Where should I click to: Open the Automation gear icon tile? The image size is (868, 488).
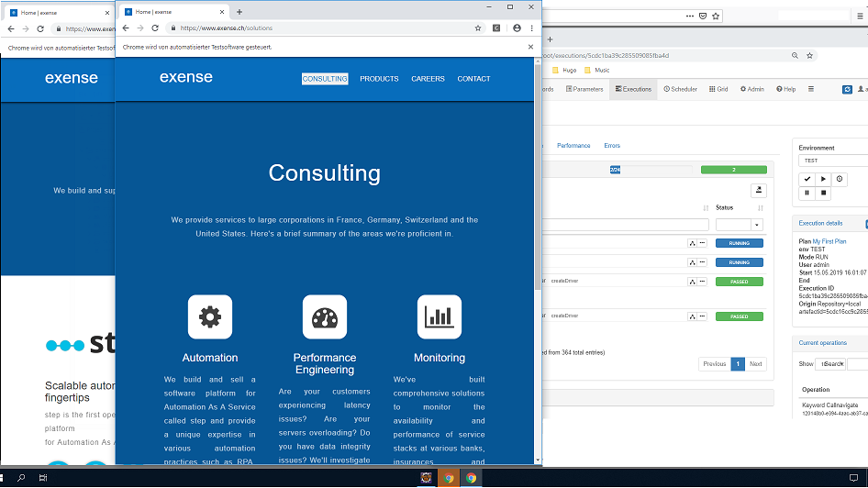tap(210, 317)
